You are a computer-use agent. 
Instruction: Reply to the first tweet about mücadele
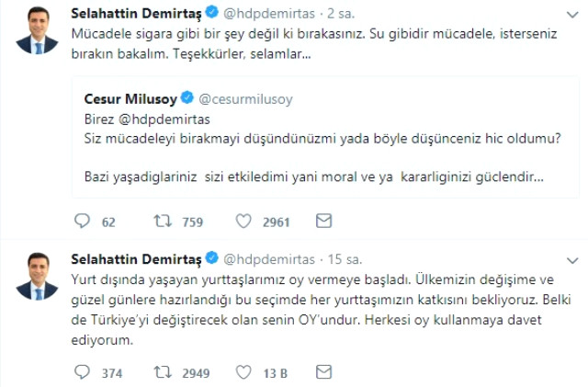click(83, 222)
